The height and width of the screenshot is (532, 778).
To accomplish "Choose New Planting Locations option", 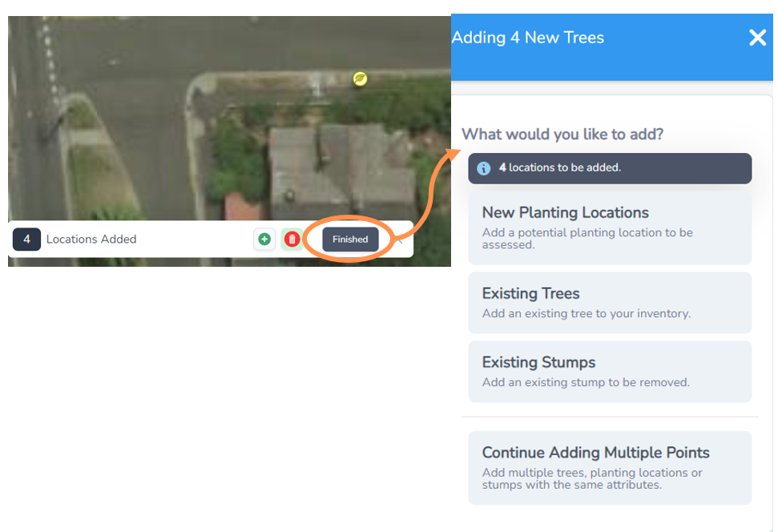I will tap(610, 227).
